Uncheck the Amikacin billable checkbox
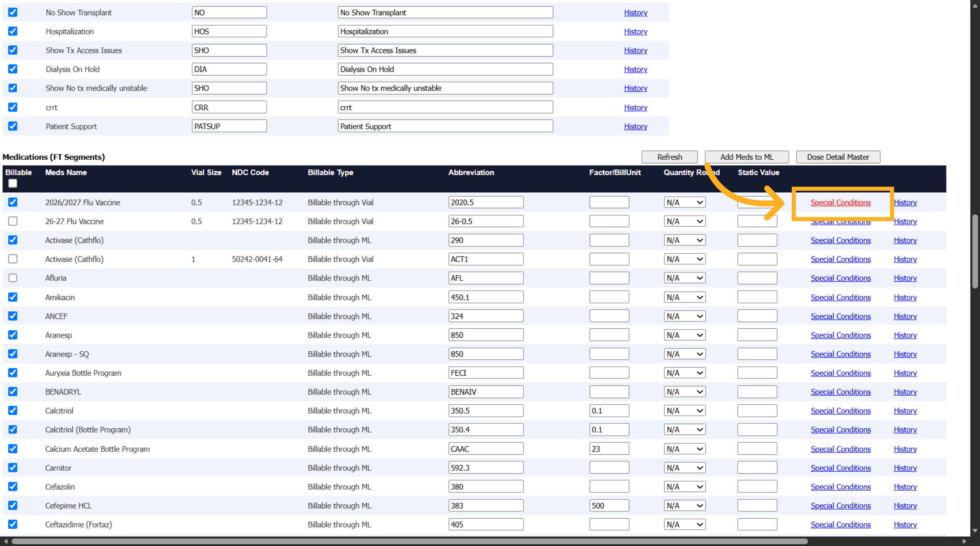 (x=13, y=297)
